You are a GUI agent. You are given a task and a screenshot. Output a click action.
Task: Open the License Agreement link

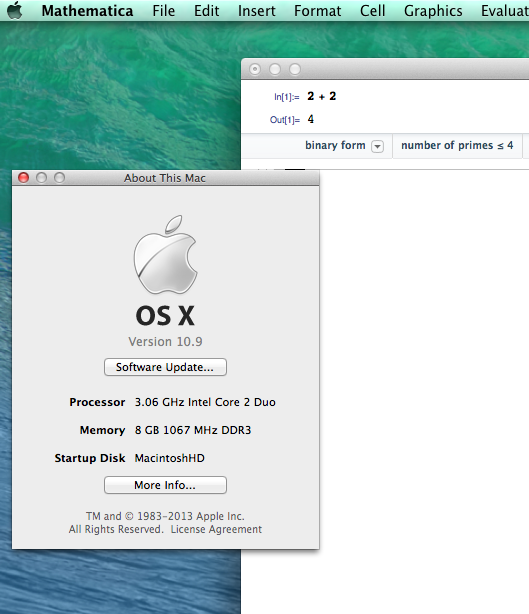click(216, 529)
